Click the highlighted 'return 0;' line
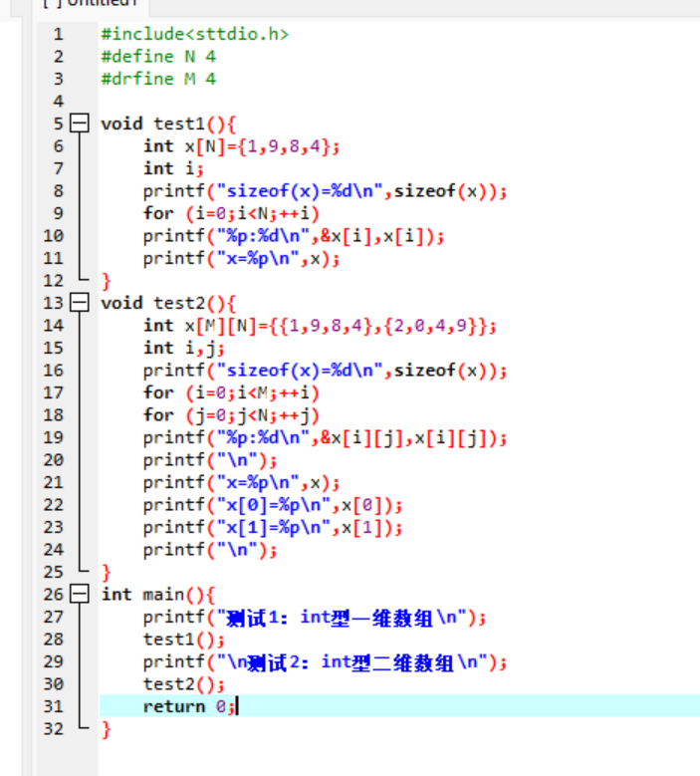This screenshot has height=776, width=700. tap(399, 705)
